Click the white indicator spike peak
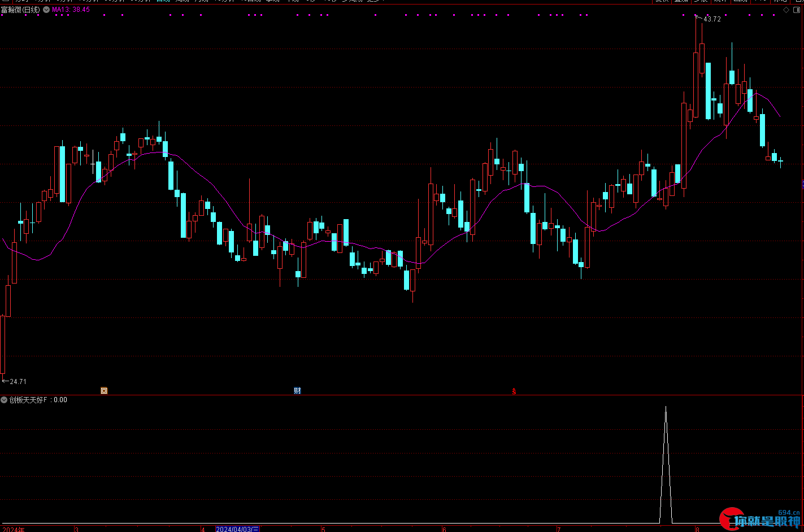This screenshot has height=532, width=804. tap(666, 408)
